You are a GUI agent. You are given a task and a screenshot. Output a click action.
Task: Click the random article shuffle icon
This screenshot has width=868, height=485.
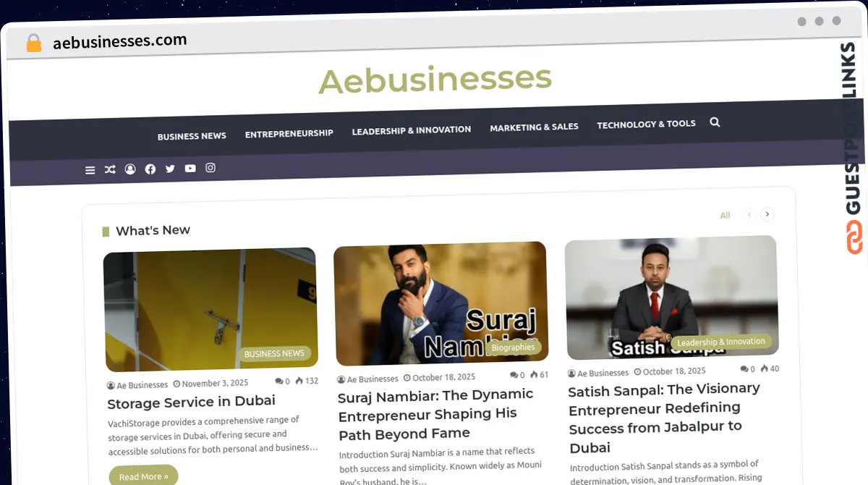110,169
